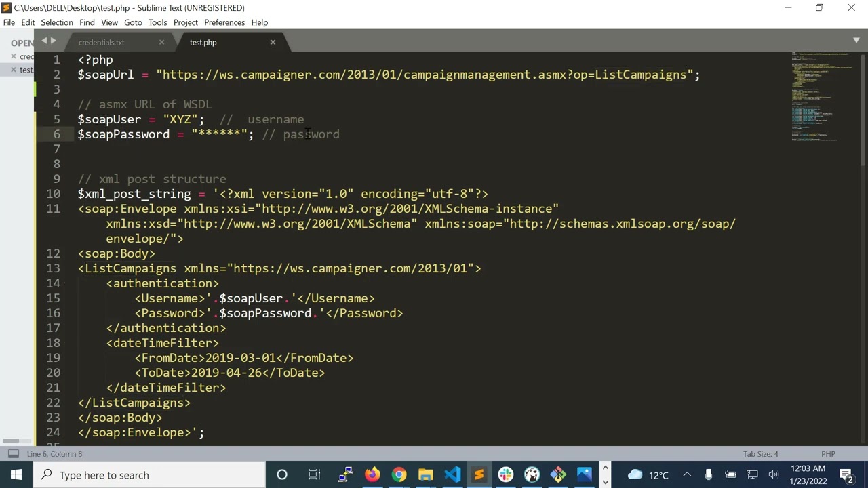
Task: Click the "// xml post structure" comment
Action: (152, 179)
